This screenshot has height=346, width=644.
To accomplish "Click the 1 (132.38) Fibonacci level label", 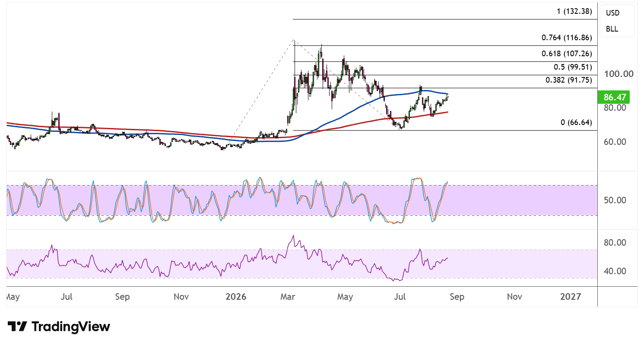I will (574, 12).
